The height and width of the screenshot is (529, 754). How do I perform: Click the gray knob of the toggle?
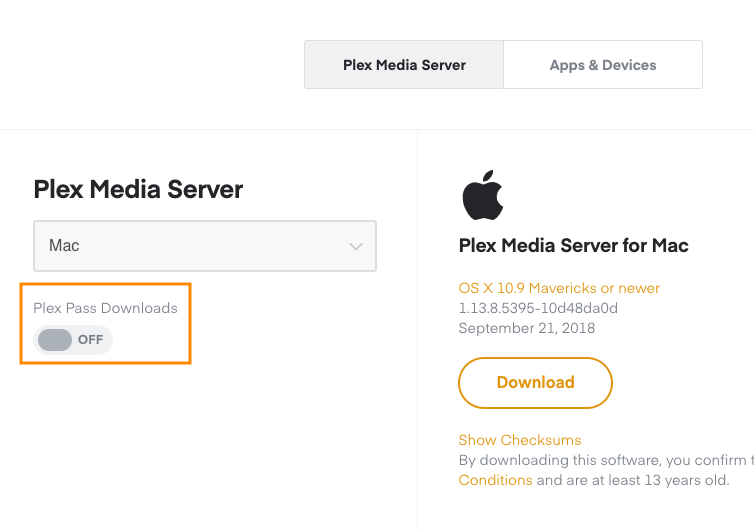coord(55,340)
